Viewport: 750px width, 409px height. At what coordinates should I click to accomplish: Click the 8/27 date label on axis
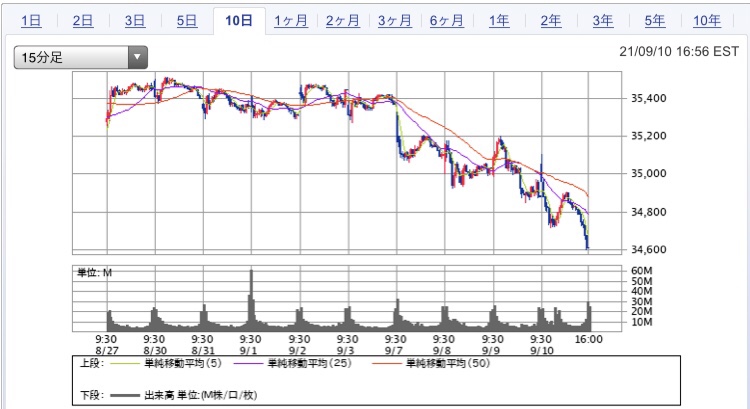click(107, 350)
